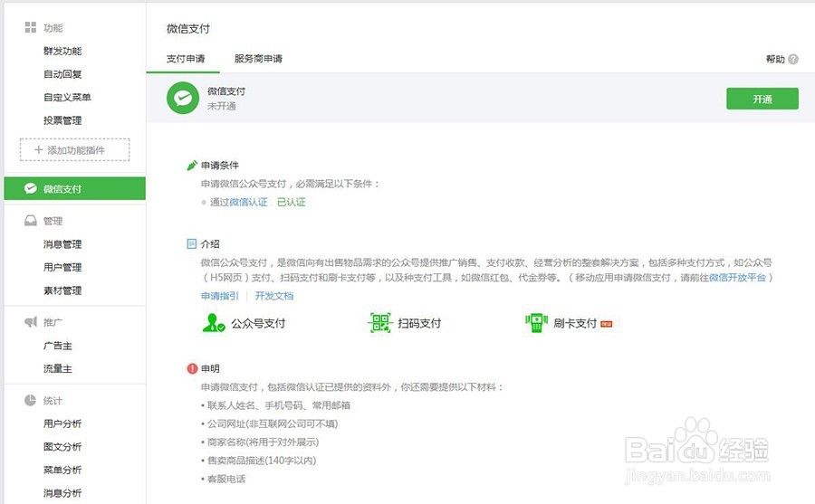
Task: Click the 添加功能插件 button
Action: coord(75,149)
